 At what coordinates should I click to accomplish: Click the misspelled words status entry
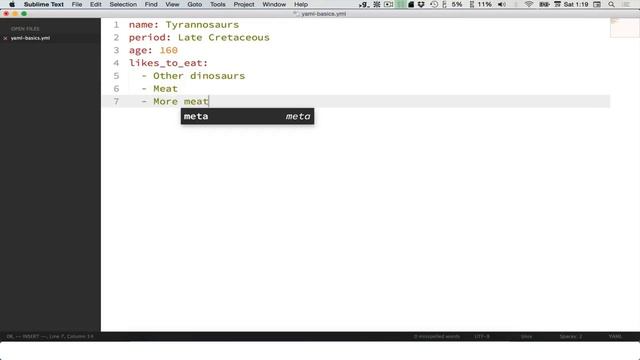(x=437, y=336)
